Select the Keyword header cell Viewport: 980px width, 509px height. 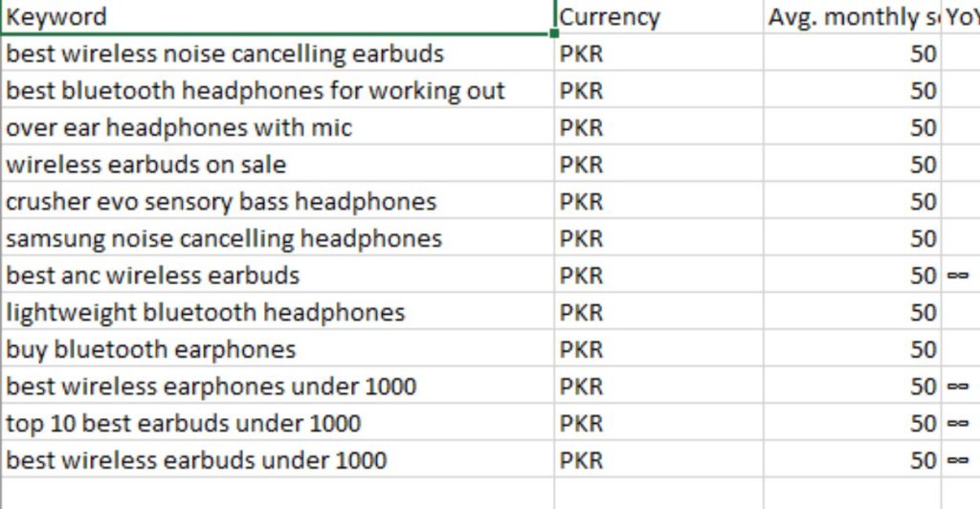coord(278,17)
